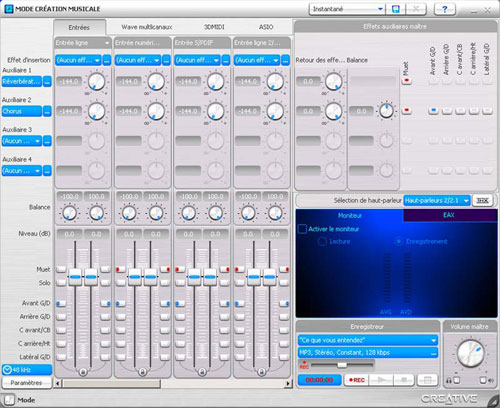Viewport: 500px width, 408px height.
Task: Open help with the question mark icon
Action: point(445,9)
